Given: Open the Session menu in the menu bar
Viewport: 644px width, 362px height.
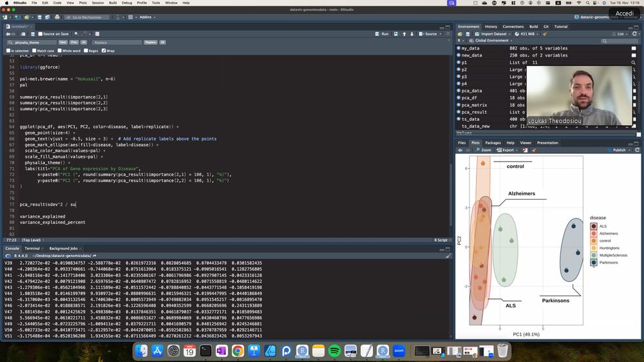Looking at the screenshot, I should click(98, 3).
